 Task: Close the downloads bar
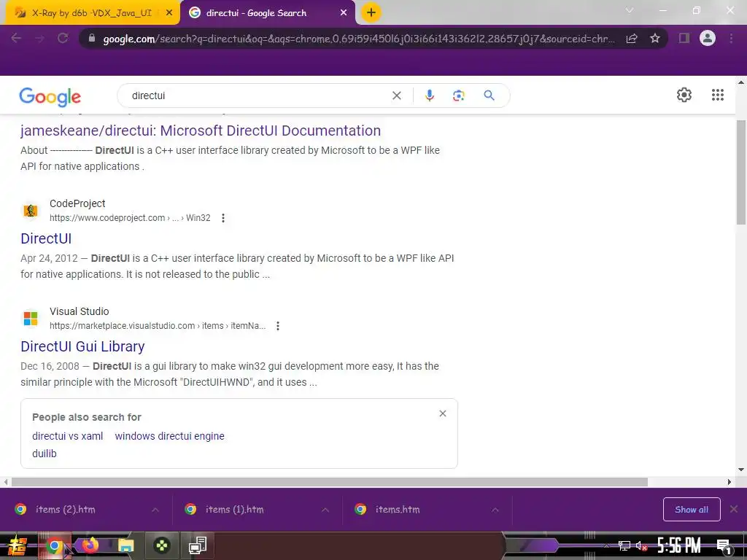[x=734, y=509]
